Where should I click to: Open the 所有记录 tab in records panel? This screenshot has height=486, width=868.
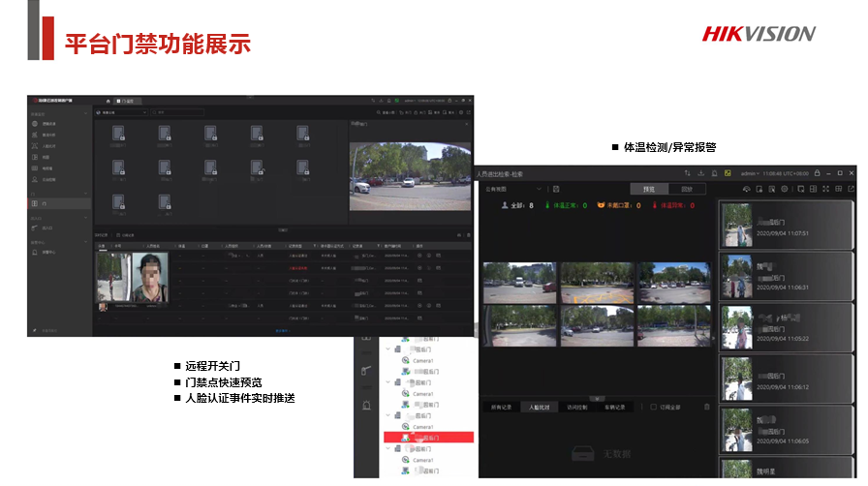pos(502,408)
